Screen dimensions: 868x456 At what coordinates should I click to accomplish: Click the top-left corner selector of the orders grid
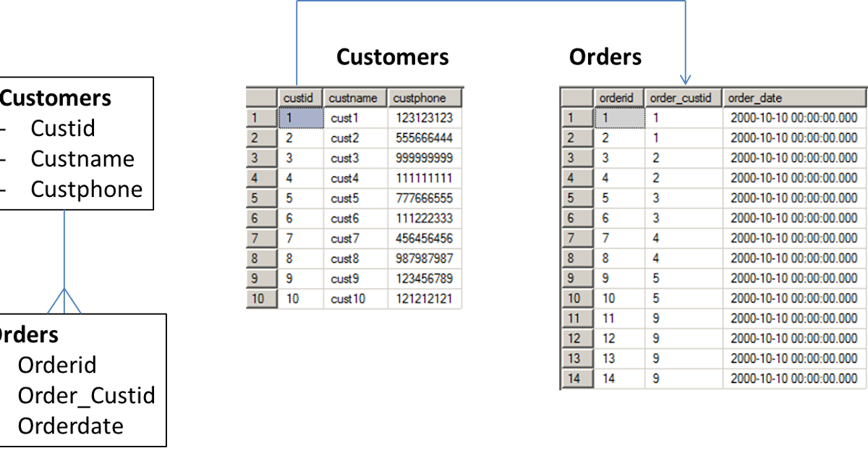pyautogui.click(x=577, y=97)
